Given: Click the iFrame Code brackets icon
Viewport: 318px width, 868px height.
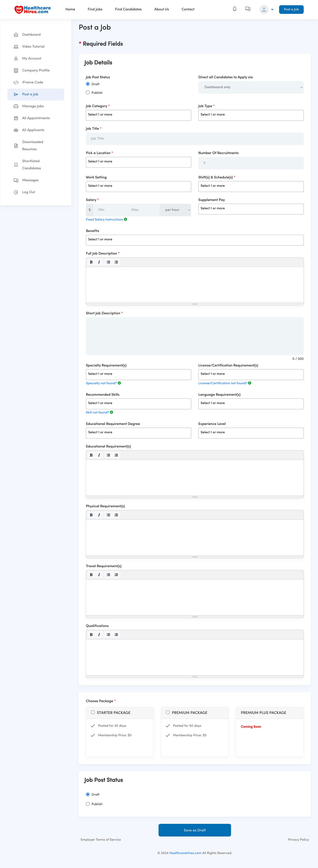Looking at the screenshot, I should (x=16, y=83).
